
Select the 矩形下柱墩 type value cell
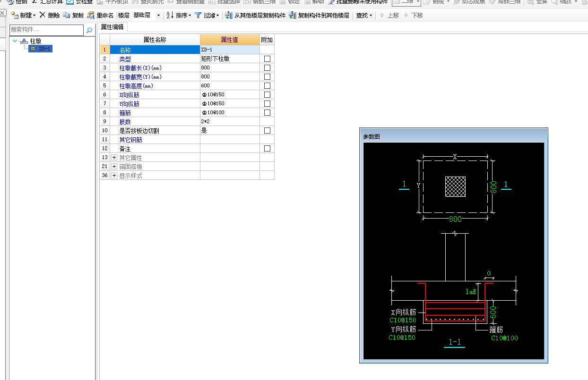pyautogui.click(x=230, y=59)
